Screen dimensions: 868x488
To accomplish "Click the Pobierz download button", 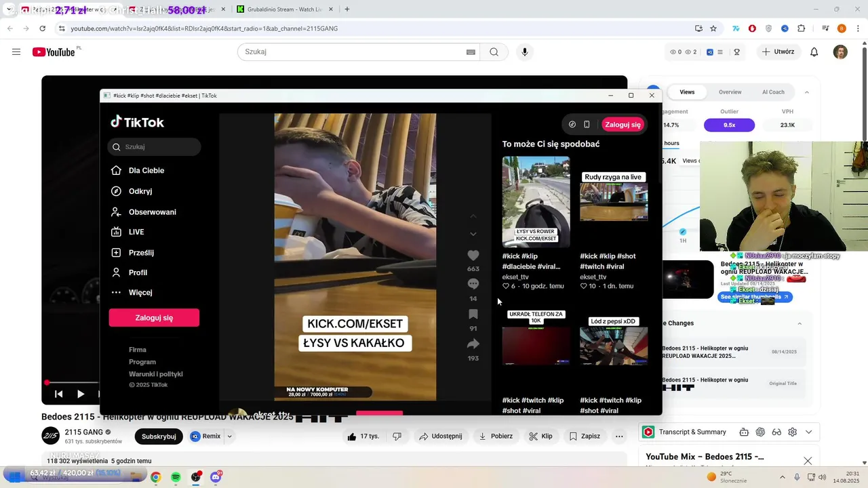I will click(496, 436).
